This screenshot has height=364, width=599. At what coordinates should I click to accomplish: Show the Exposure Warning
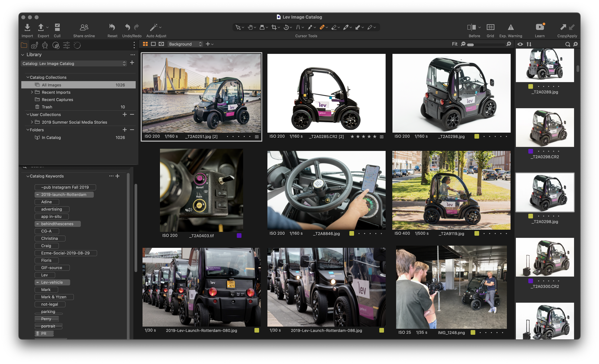click(x=511, y=28)
